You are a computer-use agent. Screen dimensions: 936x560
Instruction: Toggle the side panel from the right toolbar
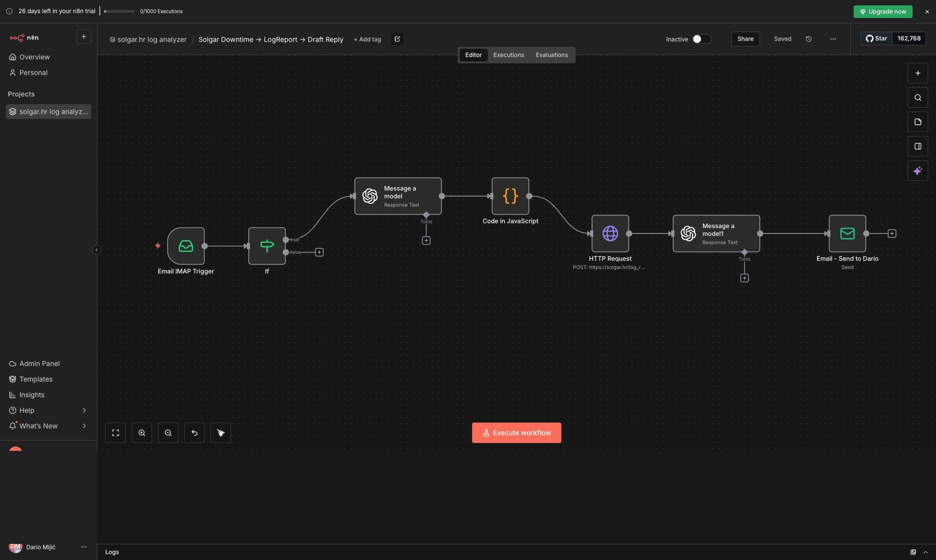point(918,146)
